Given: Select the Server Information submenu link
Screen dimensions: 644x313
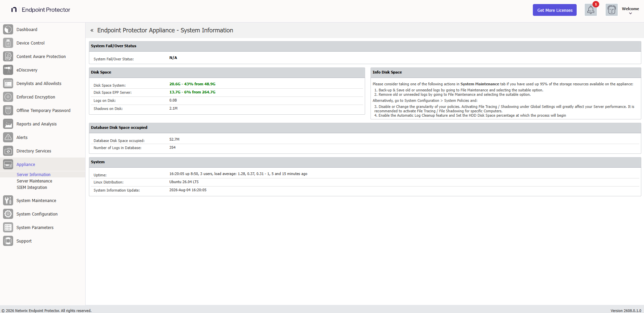Looking at the screenshot, I should point(34,174).
